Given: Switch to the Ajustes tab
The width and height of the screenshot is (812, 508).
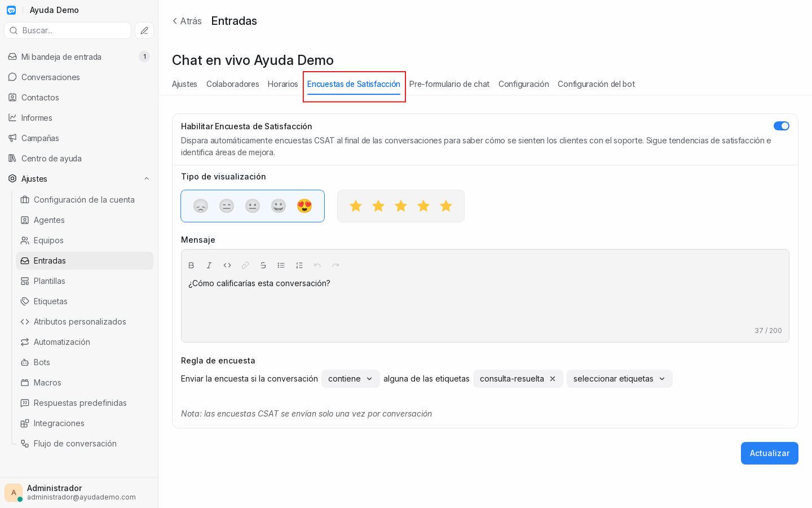Looking at the screenshot, I should pyautogui.click(x=184, y=84).
